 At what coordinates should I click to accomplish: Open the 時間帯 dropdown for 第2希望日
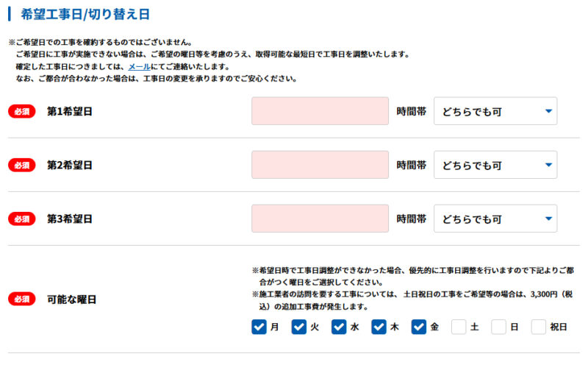pos(495,165)
